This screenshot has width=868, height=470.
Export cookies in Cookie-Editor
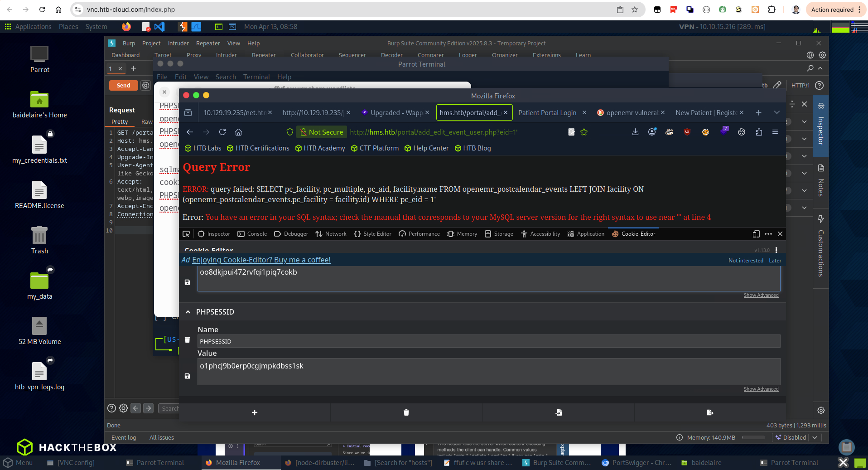tap(710, 412)
